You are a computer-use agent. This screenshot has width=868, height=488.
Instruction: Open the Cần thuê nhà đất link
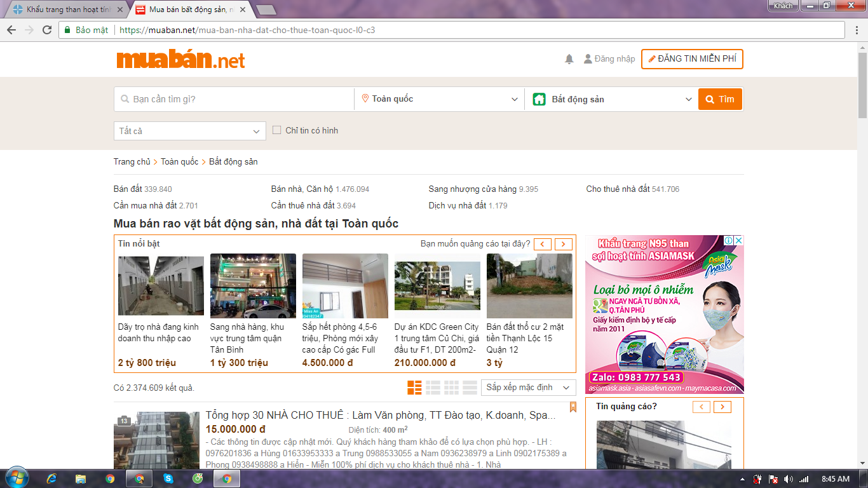(302, 205)
